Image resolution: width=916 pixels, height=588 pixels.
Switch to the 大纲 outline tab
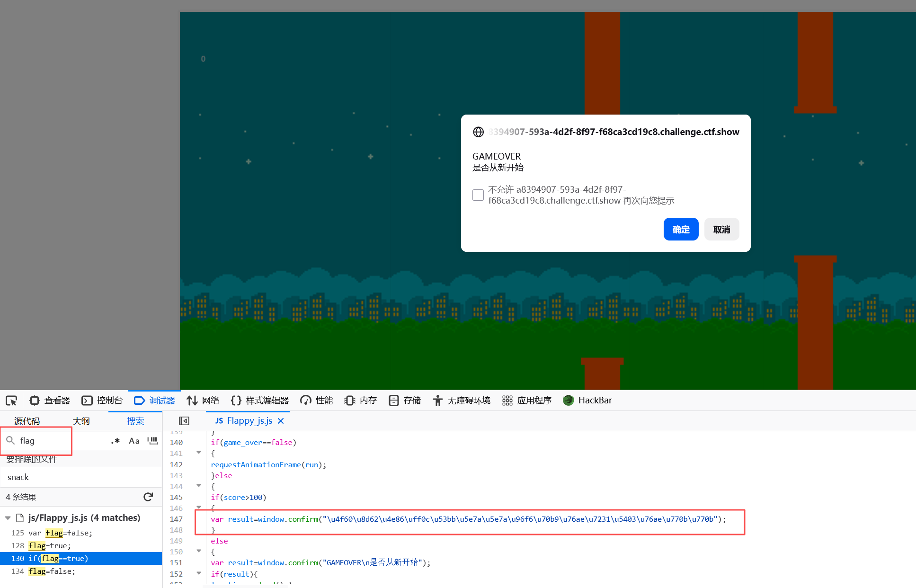pyautogui.click(x=81, y=421)
